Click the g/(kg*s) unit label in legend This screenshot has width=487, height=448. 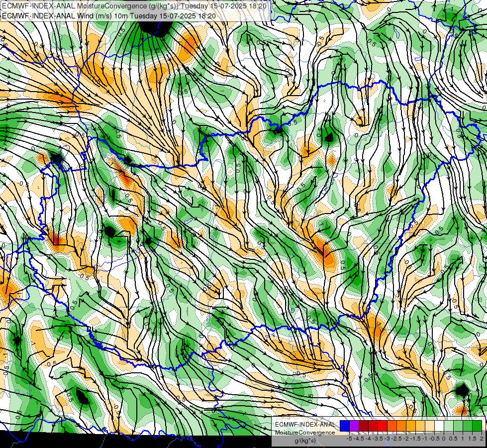(x=305, y=441)
